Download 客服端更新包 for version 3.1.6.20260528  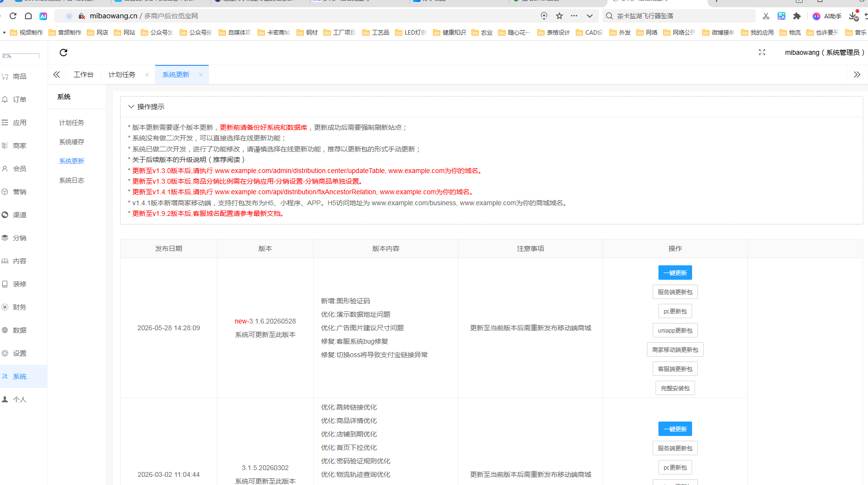tap(675, 369)
